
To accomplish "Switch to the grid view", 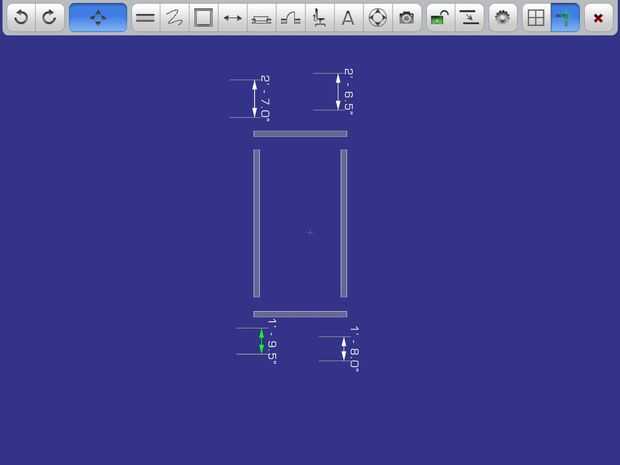I will (537, 17).
